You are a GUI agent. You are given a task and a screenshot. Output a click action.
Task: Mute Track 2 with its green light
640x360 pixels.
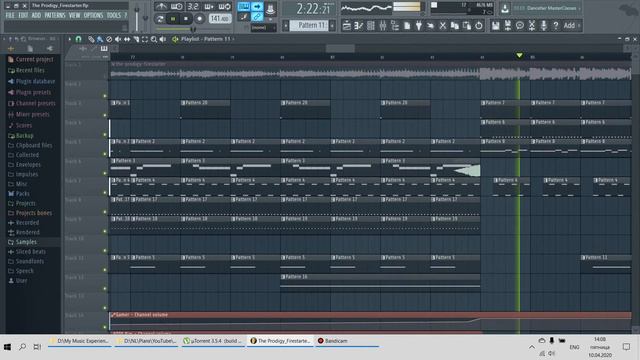click(x=105, y=96)
